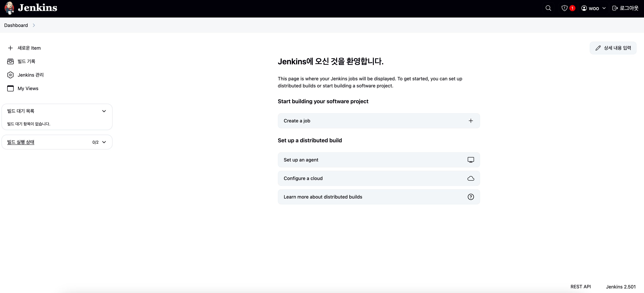The height and width of the screenshot is (293, 644).
Task: Click the question mark help icon
Action: click(471, 197)
